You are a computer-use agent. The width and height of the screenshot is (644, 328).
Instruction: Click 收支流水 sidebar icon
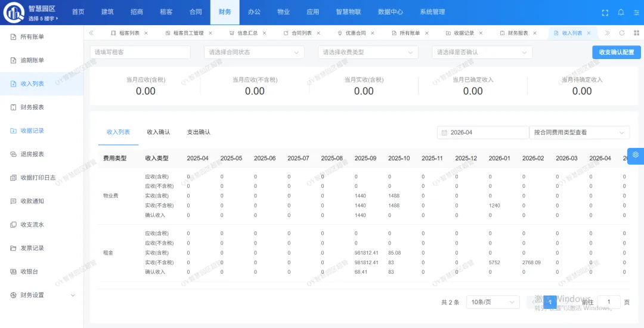click(x=13, y=225)
